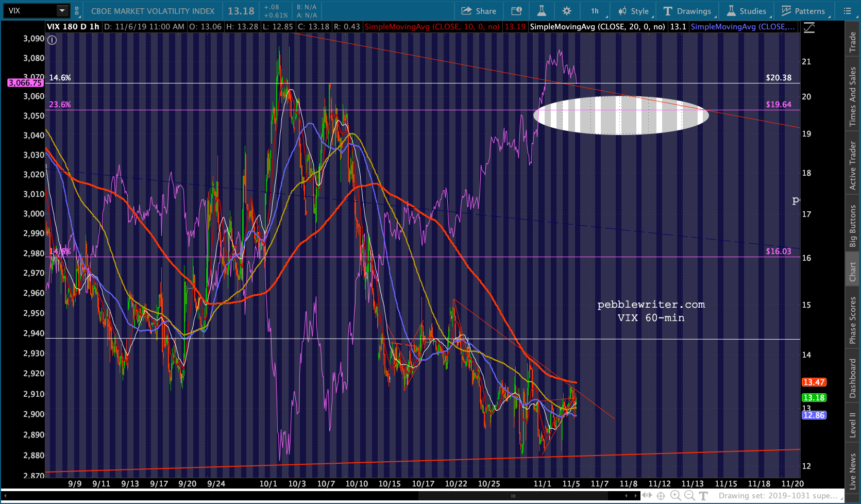Change the 1h timeframe selector
This screenshot has width=861, height=504.
[x=595, y=11]
